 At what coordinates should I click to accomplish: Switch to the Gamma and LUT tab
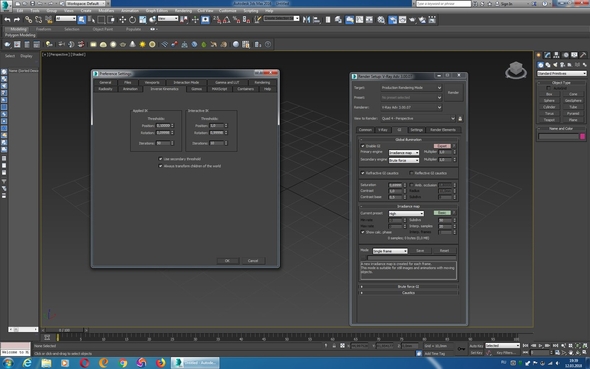click(x=227, y=82)
